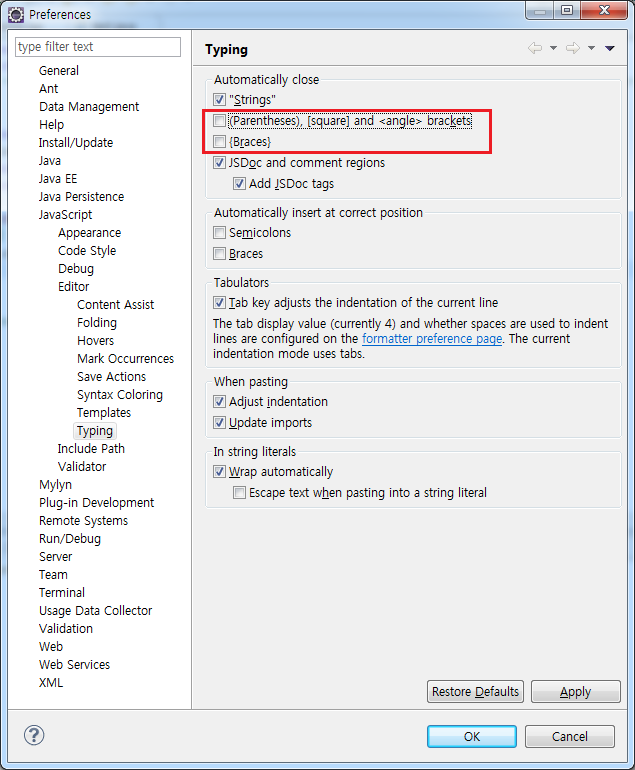Open Web Services preferences
This screenshot has width=635, height=770.
pos(74,665)
